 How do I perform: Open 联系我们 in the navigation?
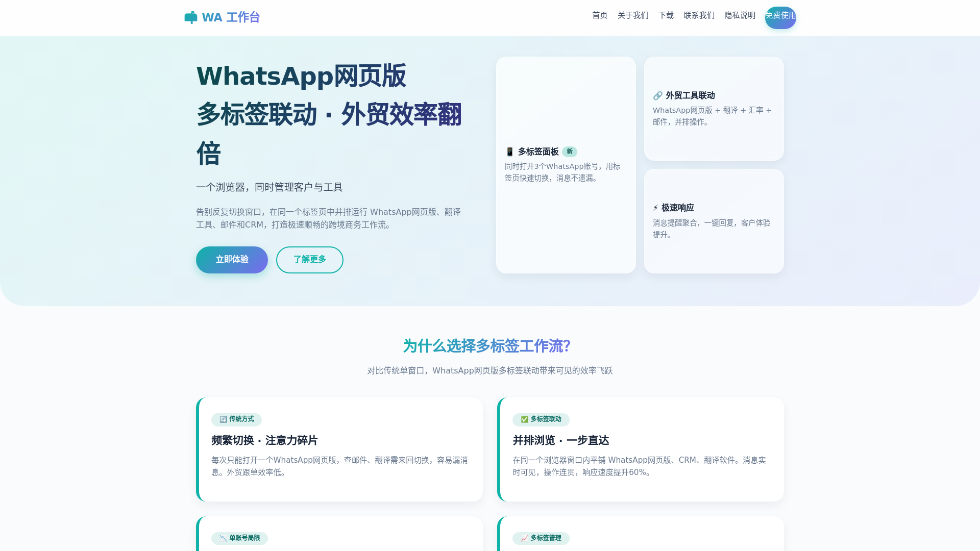click(699, 15)
